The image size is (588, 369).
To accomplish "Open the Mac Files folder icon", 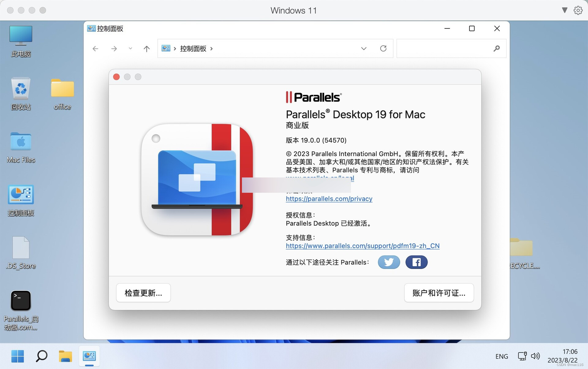I will [21, 144].
